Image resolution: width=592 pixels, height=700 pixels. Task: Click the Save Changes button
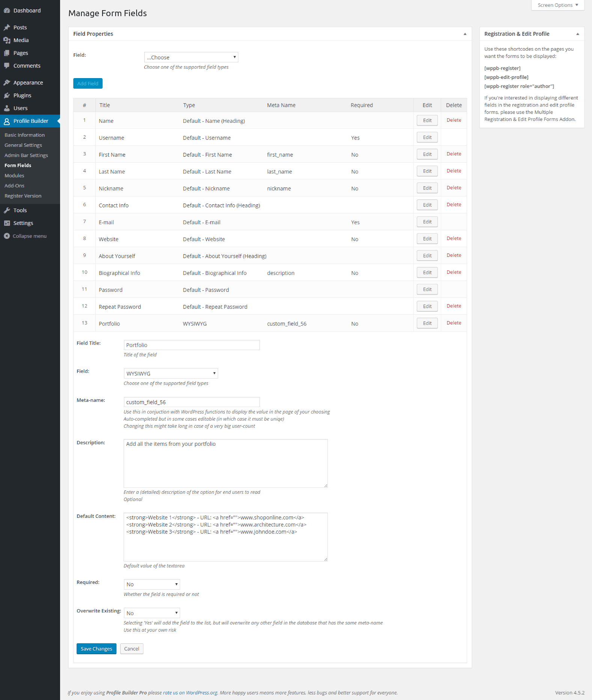pos(96,649)
